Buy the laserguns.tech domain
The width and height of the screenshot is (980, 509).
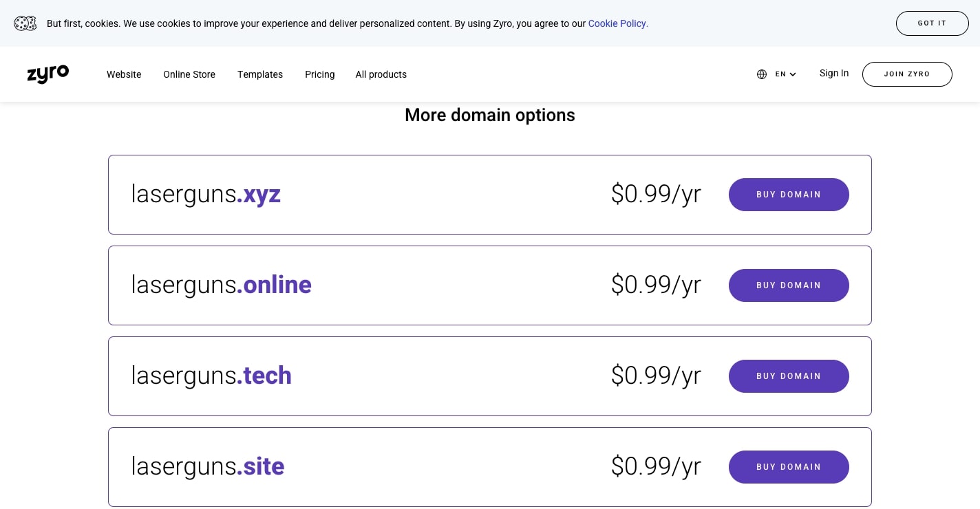(x=789, y=376)
